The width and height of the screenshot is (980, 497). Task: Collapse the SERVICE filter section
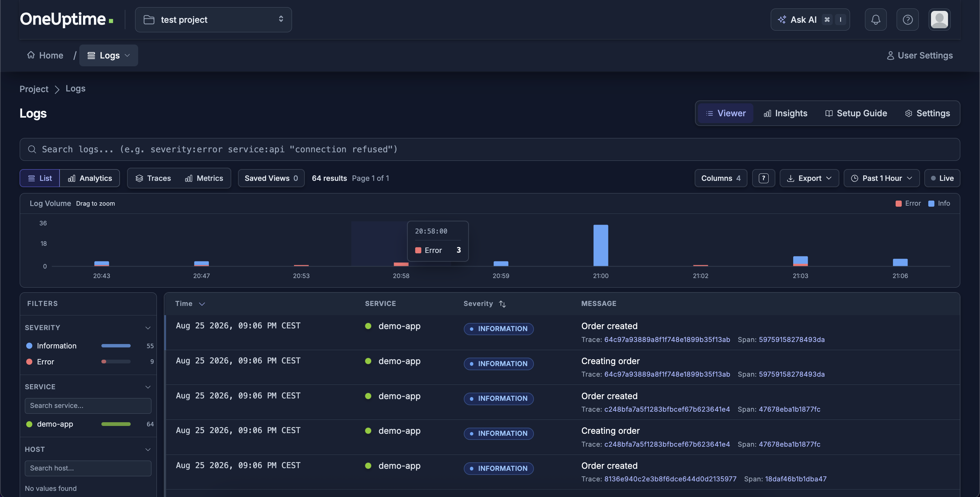coord(148,387)
